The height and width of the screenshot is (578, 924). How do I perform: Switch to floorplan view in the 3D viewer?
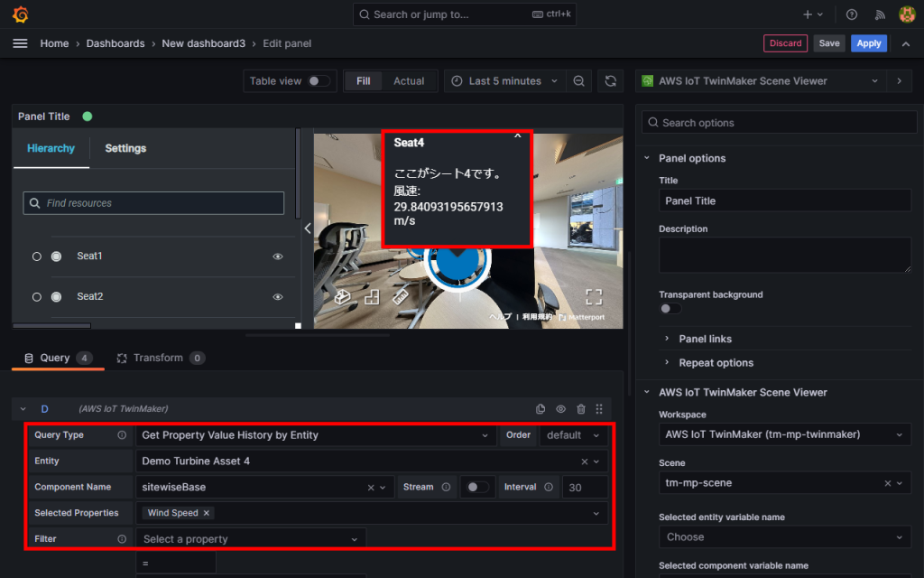(372, 296)
